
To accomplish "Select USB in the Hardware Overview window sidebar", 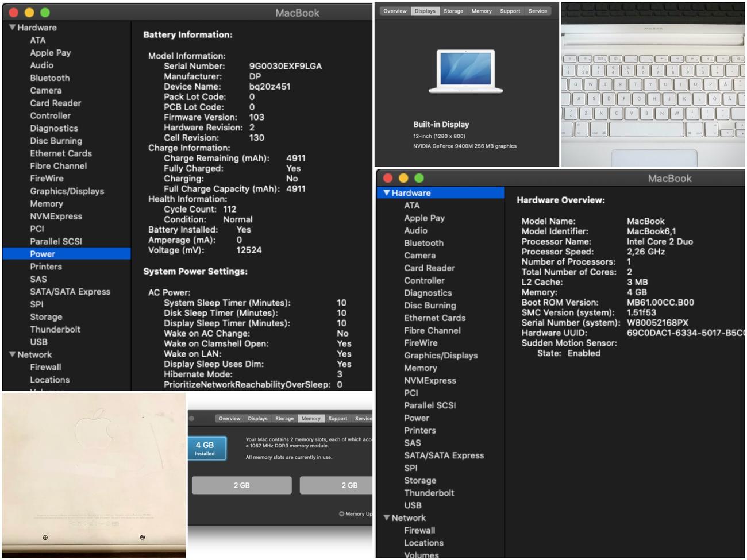I will point(413,505).
